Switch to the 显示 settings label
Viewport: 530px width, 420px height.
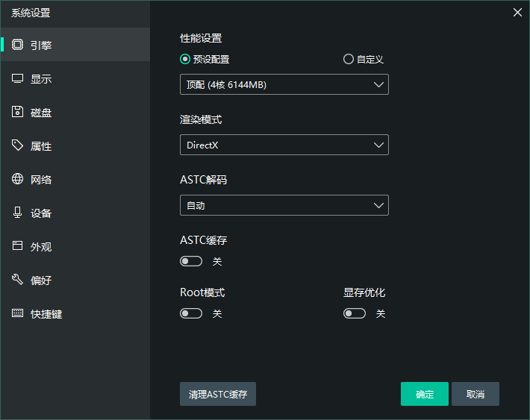point(41,79)
